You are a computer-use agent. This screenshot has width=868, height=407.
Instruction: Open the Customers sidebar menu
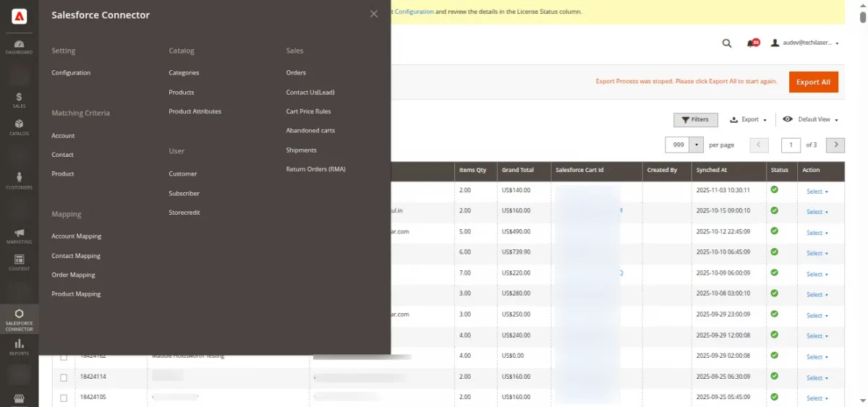click(19, 181)
